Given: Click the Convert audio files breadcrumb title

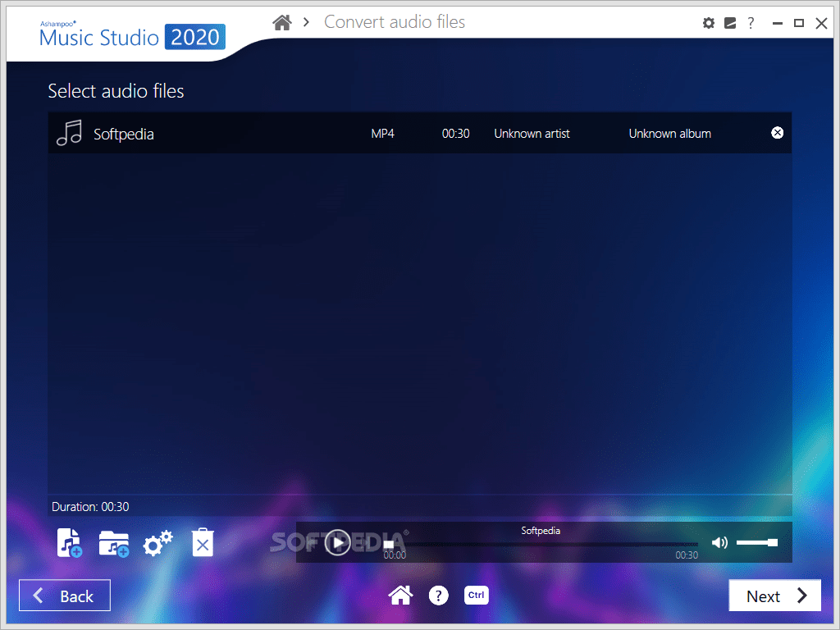Looking at the screenshot, I should click(395, 22).
